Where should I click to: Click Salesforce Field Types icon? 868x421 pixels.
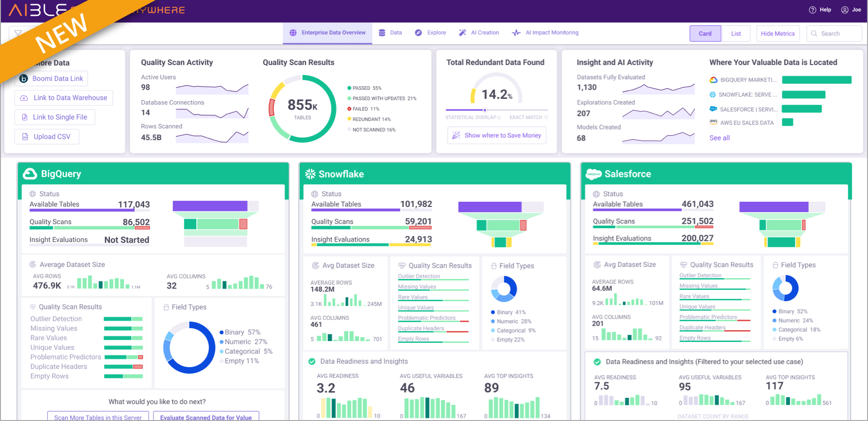[x=776, y=265]
